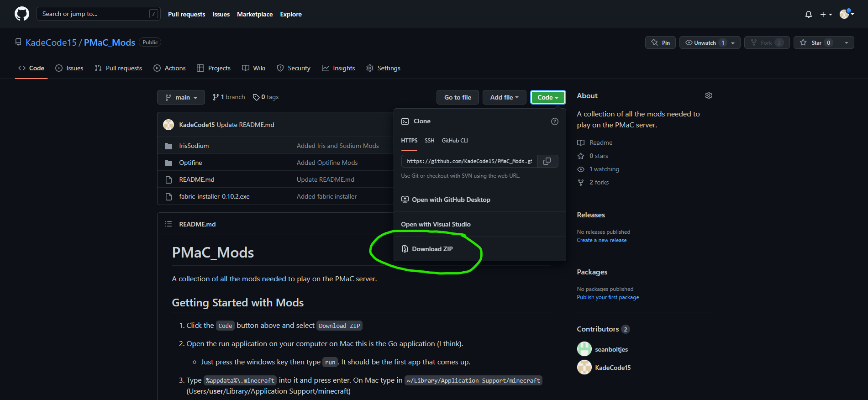868x400 pixels.
Task: Switch to the SSH clone tab
Action: 429,141
